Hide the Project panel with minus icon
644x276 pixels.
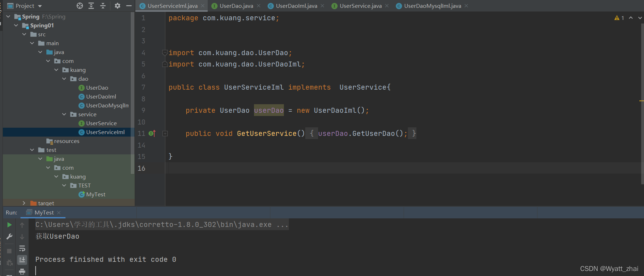[129, 6]
